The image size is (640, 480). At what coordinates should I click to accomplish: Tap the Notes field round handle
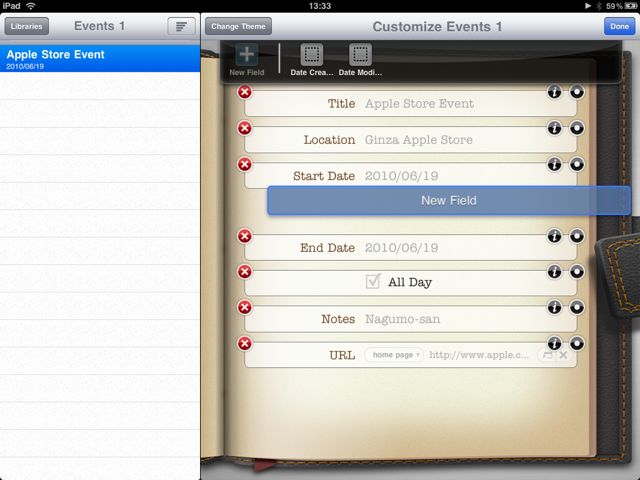(577, 307)
